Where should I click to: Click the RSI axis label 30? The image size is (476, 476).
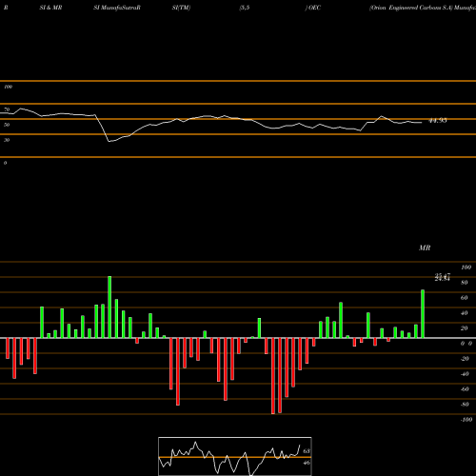click(x=7, y=140)
